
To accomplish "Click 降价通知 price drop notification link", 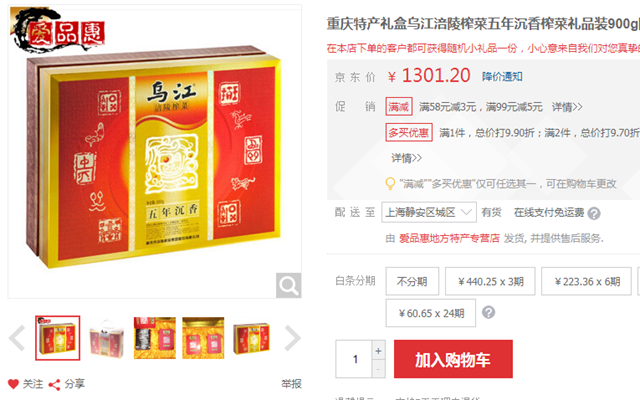I will click(502, 77).
